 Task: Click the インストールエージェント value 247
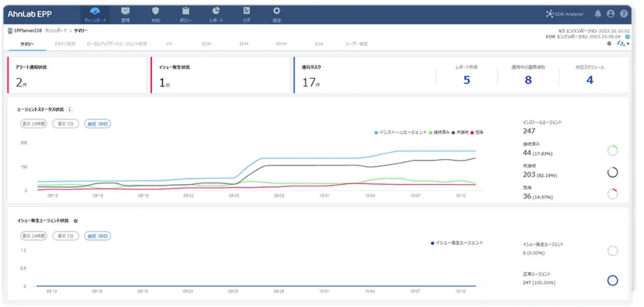(529, 131)
